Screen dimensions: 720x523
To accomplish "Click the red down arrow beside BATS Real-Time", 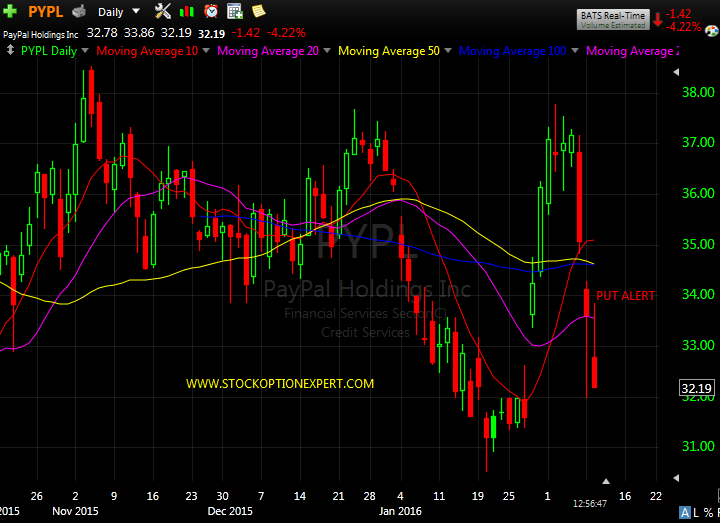I will coord(658,20).
